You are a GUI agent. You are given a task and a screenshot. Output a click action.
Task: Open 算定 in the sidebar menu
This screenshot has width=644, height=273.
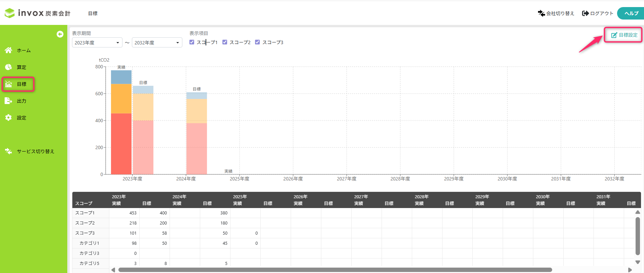coord(22,67)
